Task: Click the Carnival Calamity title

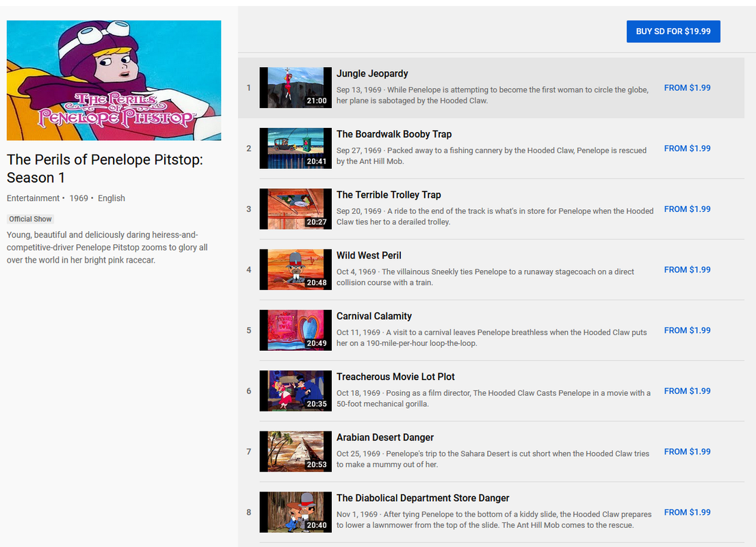Action: 374,316
